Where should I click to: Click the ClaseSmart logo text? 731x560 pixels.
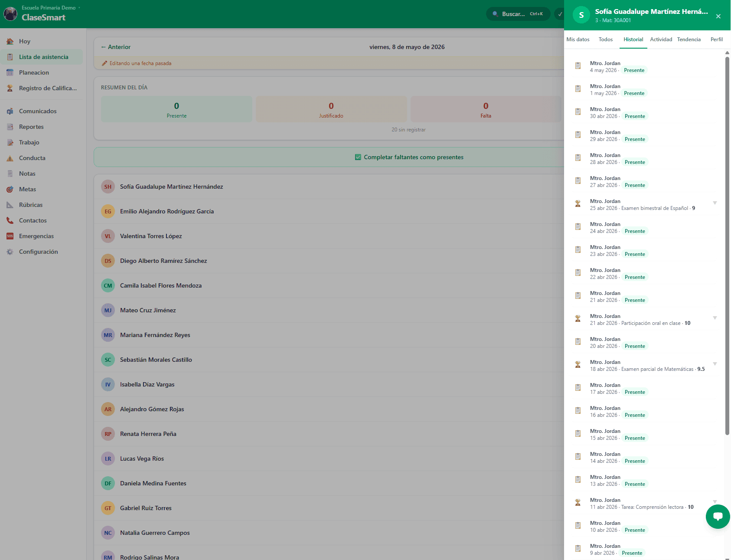pos(43,17)
